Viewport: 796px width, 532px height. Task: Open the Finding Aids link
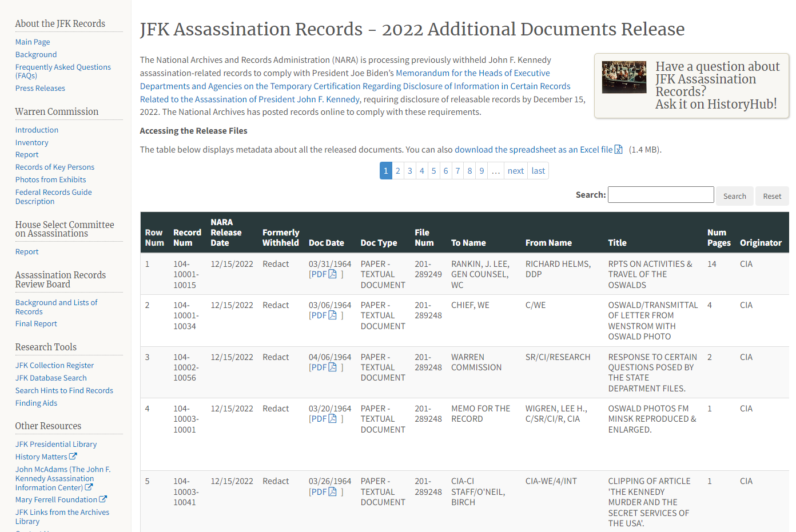point(36,403)
